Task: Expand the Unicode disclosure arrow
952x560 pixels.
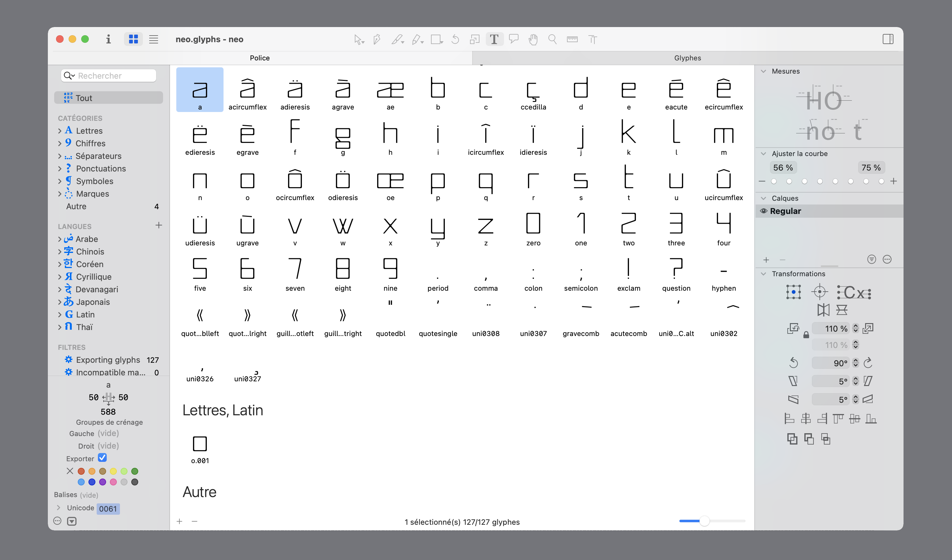Action: [59, 508]
